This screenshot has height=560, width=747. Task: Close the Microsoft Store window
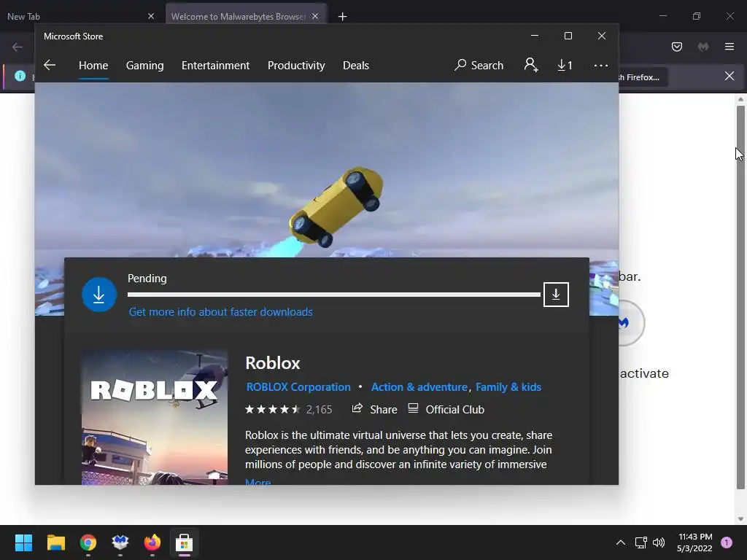click(602, 36)
